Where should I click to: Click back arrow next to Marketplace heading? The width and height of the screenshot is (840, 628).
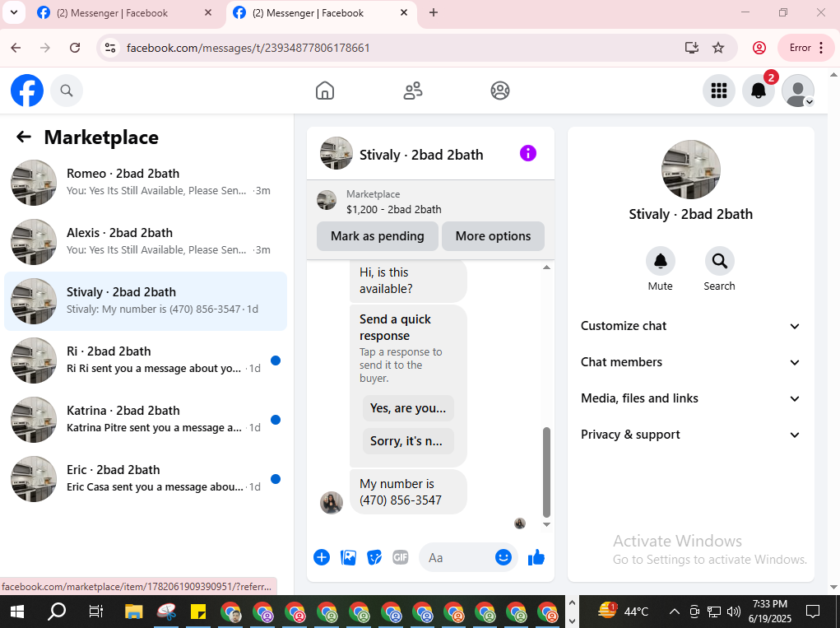click(x=24, y=137)
